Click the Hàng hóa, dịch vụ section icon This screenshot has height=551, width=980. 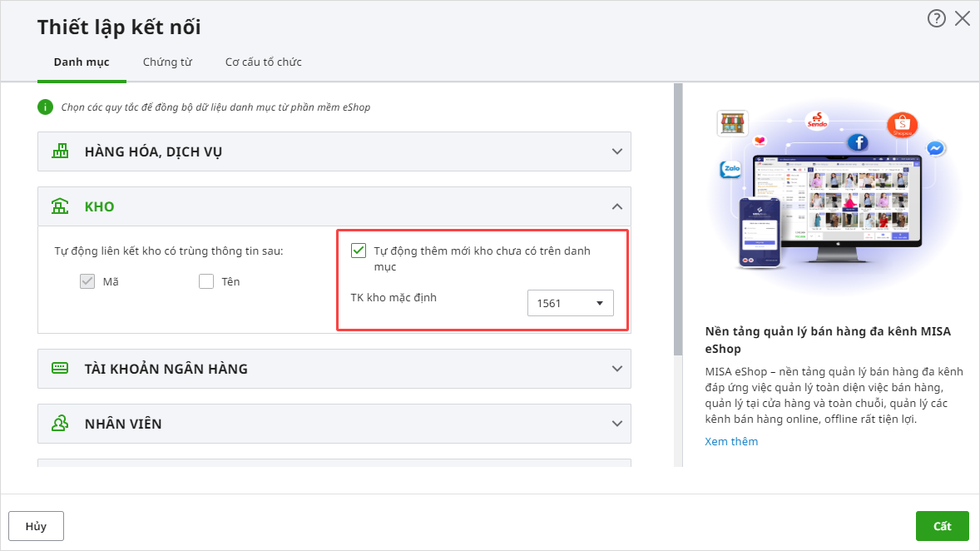pyautogui.click(x=60, y=151)
